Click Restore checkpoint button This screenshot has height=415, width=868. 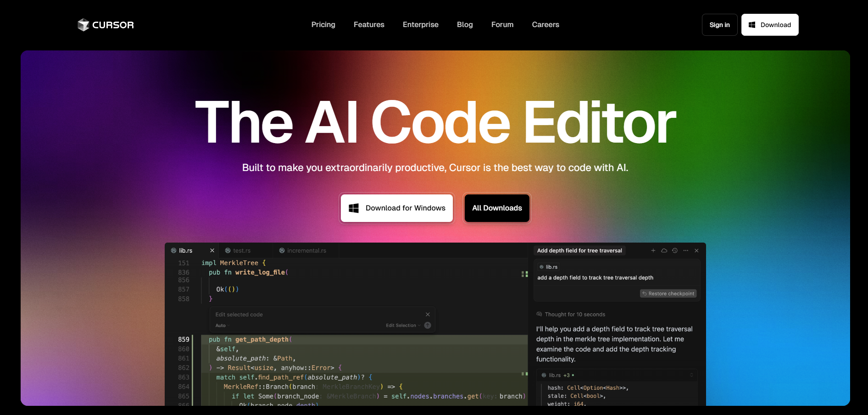coord(668,293)
